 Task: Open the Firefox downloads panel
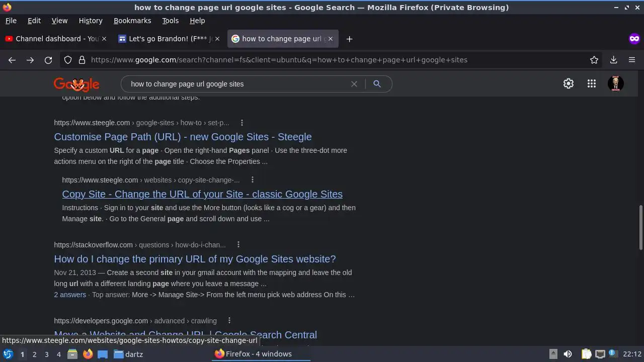click(x=614, y=60)
